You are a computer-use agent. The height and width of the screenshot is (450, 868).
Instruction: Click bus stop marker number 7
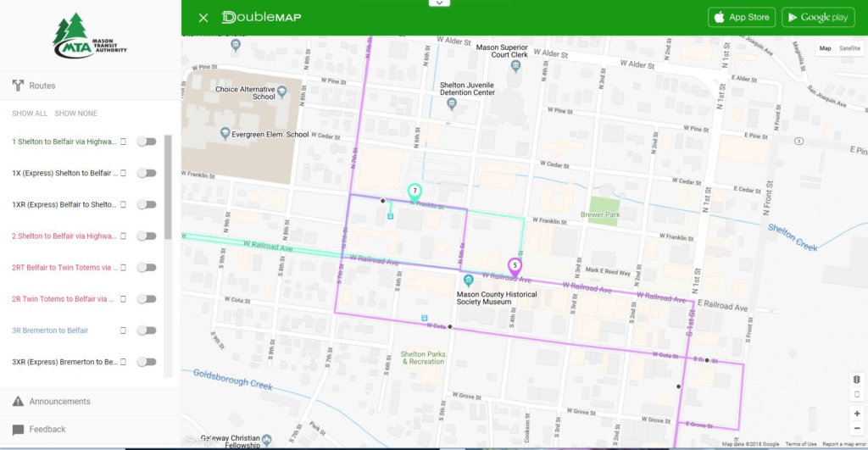coord(414,192)
